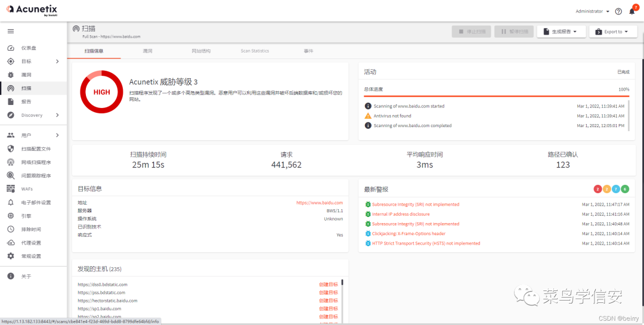The image size is (644, 325).
Task: Create target for https://hectorstatic.baidu.com
Action: pyautogui.click(x=329, y=301)
